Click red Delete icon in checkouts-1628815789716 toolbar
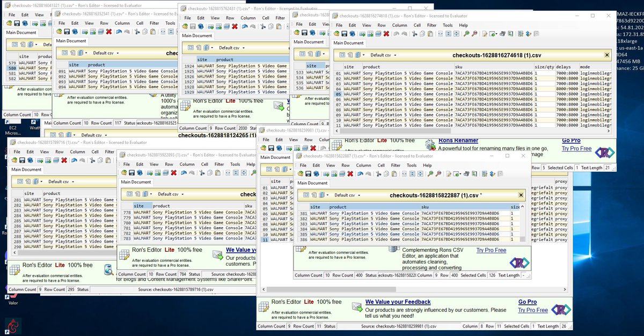The height and width of the screenshot is (336, 644). [64, 160]
